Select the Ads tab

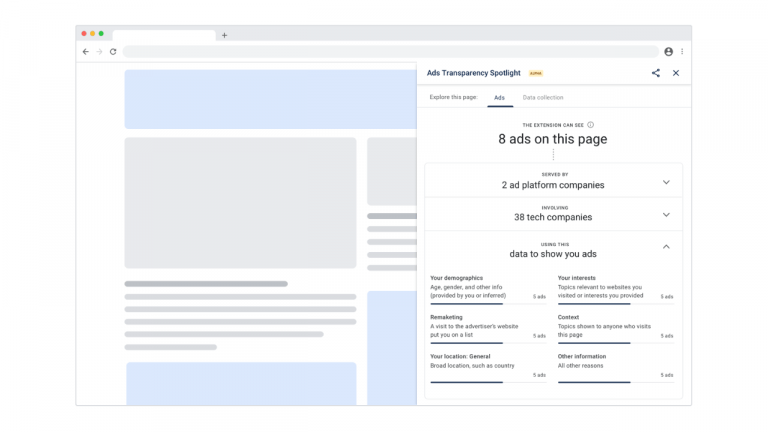point(500,97)
